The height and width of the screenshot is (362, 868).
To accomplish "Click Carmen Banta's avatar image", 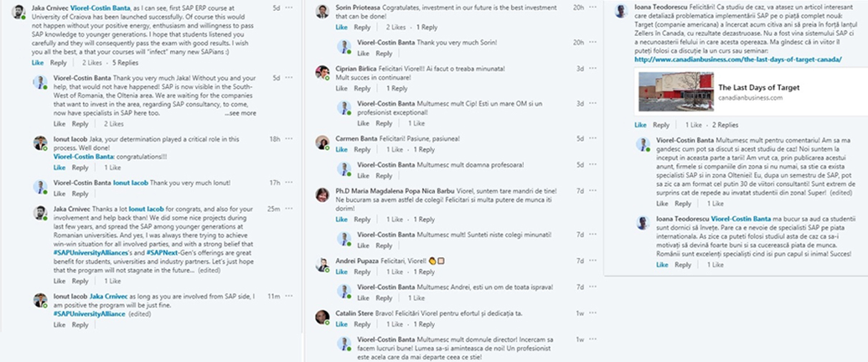I will click(x=323, y=141).
